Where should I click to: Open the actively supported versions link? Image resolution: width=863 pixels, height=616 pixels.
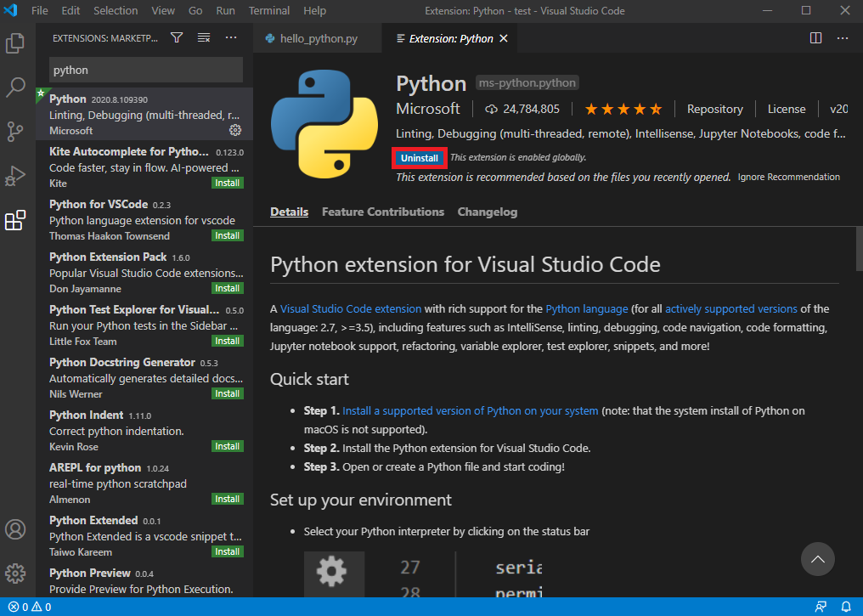click(730, 308)
